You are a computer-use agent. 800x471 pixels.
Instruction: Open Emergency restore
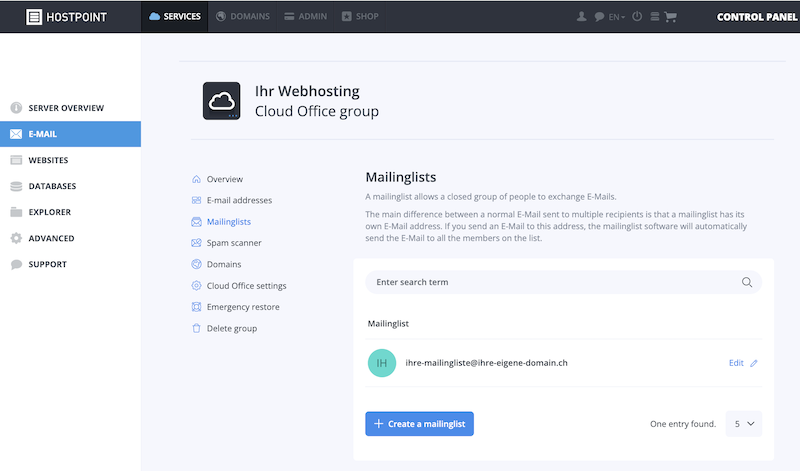[x=243, y=307]
